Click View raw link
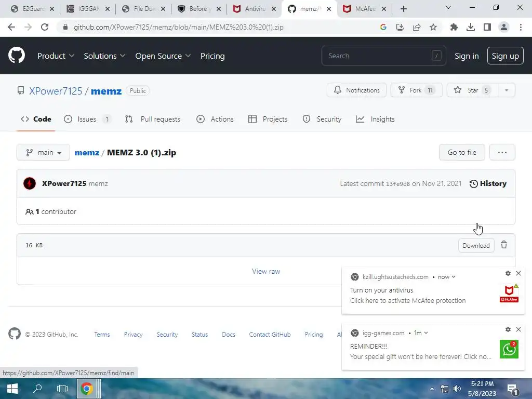 tap(266, 271)
